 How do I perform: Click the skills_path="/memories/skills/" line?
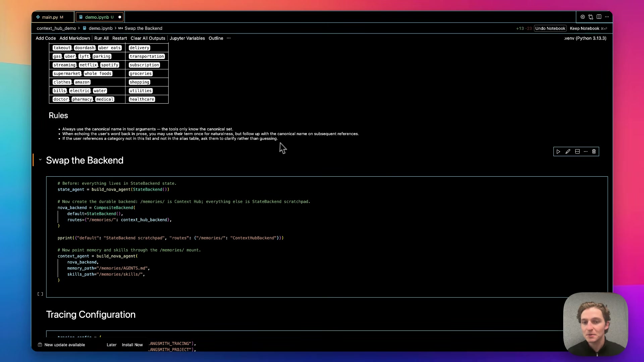(x=106, y=274)
